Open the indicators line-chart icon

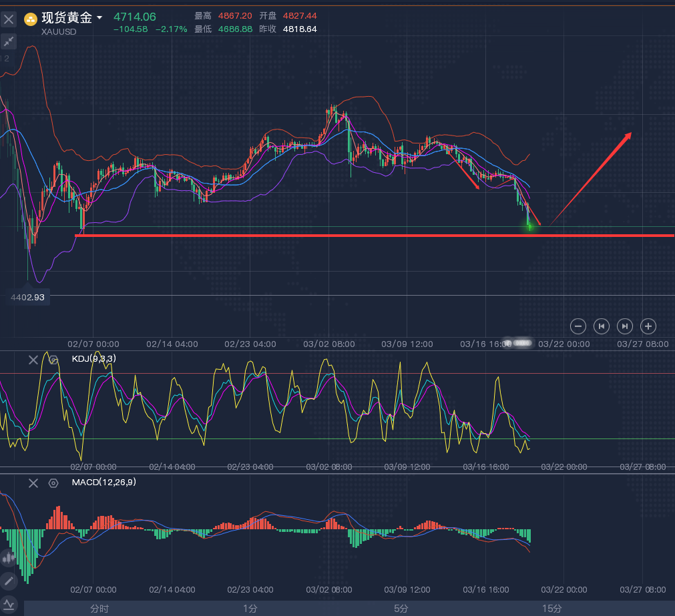[9, 605]
